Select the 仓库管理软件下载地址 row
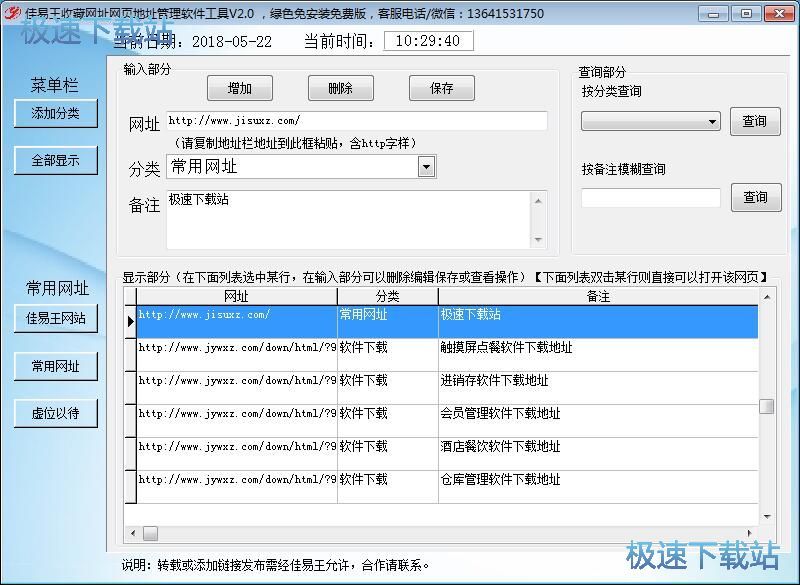The width and height of the screenshot is (800, 585). click(447, 487)
